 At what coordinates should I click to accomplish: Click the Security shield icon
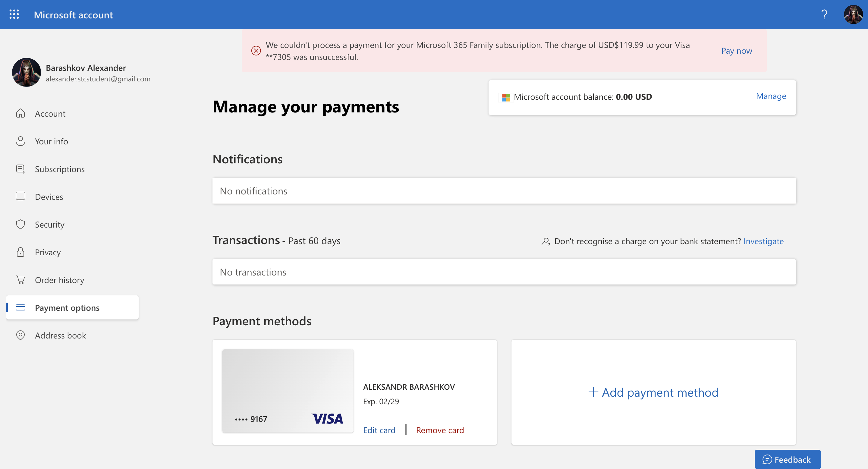tap(20, 224)
